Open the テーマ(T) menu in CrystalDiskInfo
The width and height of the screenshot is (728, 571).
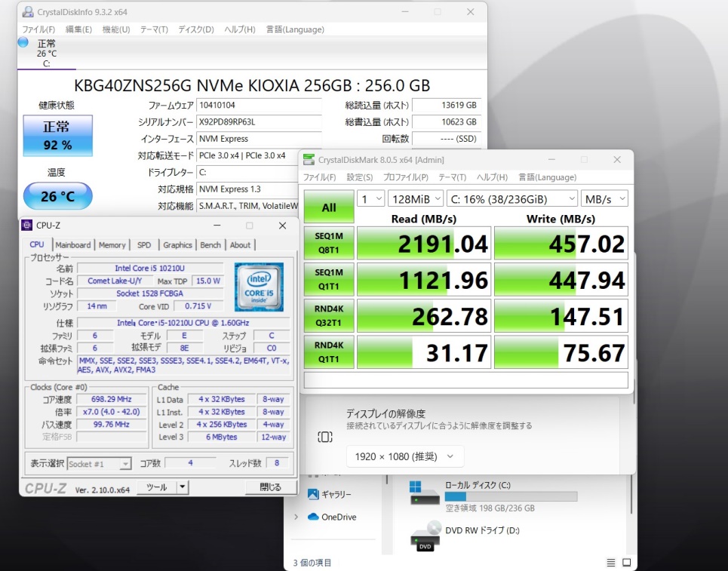pos(154,29)
